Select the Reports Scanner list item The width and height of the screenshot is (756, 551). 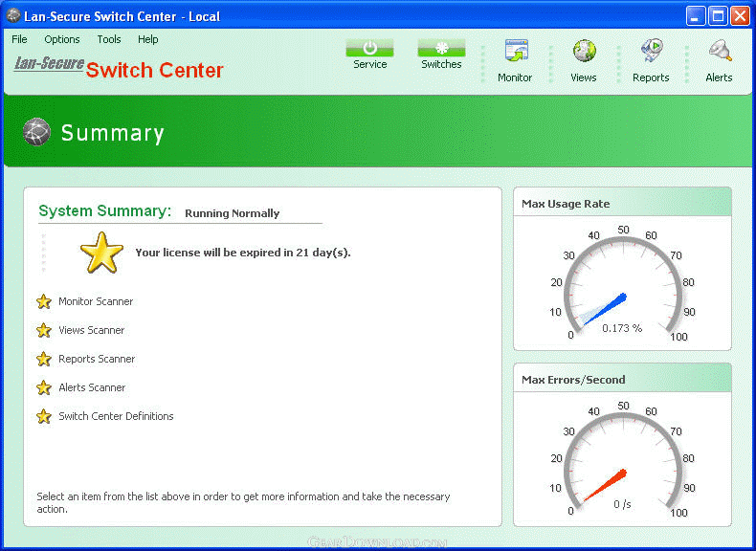click(97, 359)
